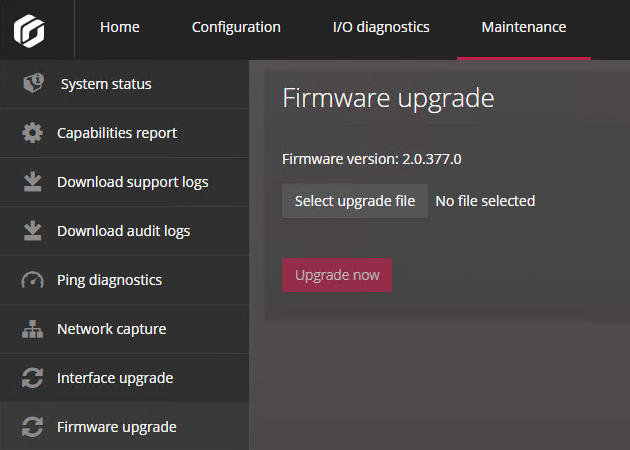
Task: Select the Maintenance tab
Action: (x=524, y=27)
